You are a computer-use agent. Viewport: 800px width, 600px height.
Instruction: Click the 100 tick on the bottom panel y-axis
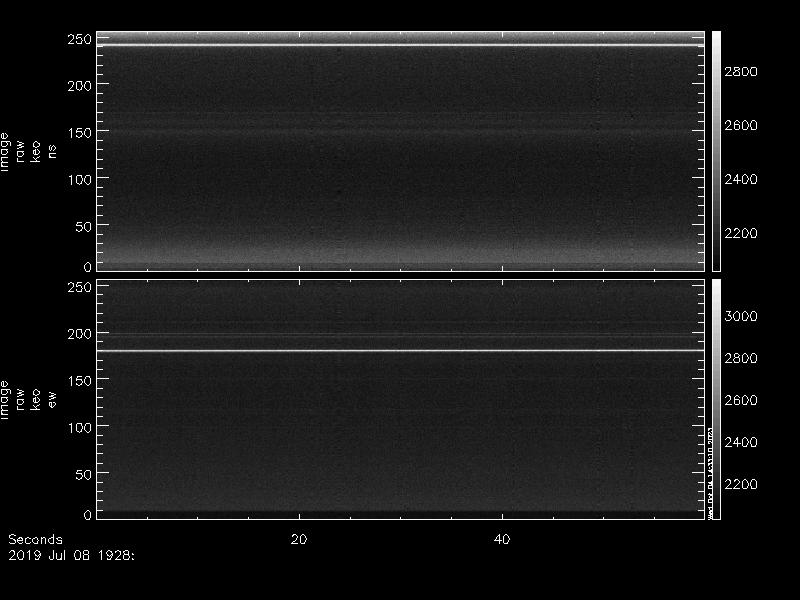(80, 427)
